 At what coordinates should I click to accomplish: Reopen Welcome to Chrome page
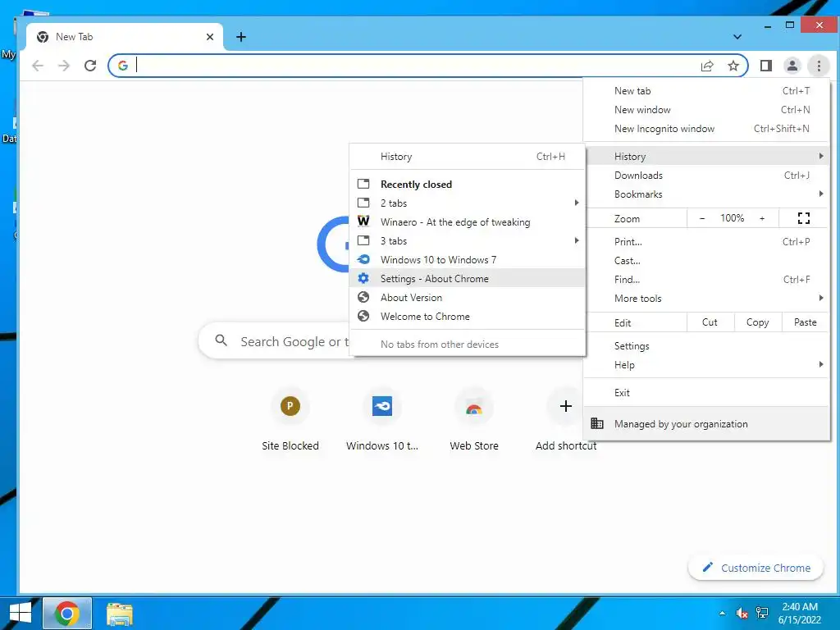click(467, 316)
